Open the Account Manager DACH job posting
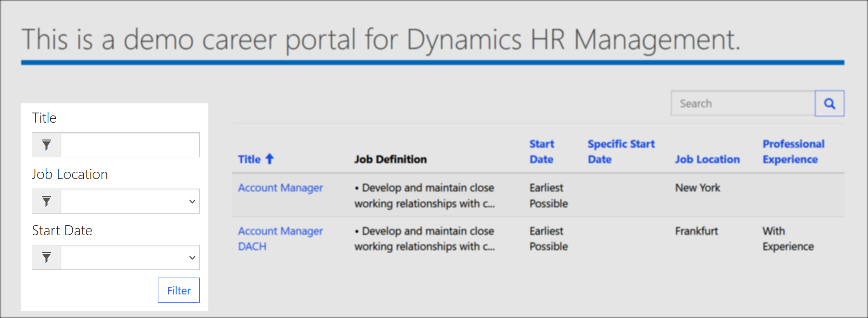The width and height of the screenshot is (868, 318). click(x=280, y=238)
